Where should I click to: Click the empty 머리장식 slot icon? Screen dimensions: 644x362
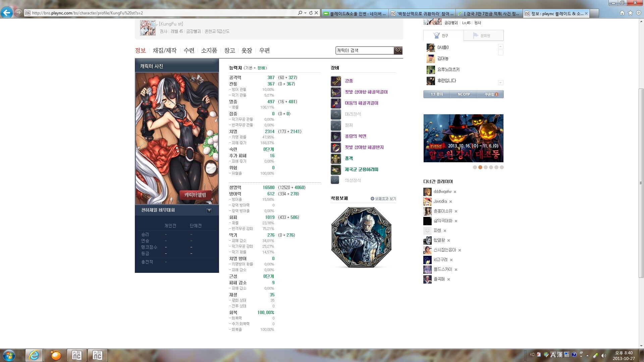336,114
